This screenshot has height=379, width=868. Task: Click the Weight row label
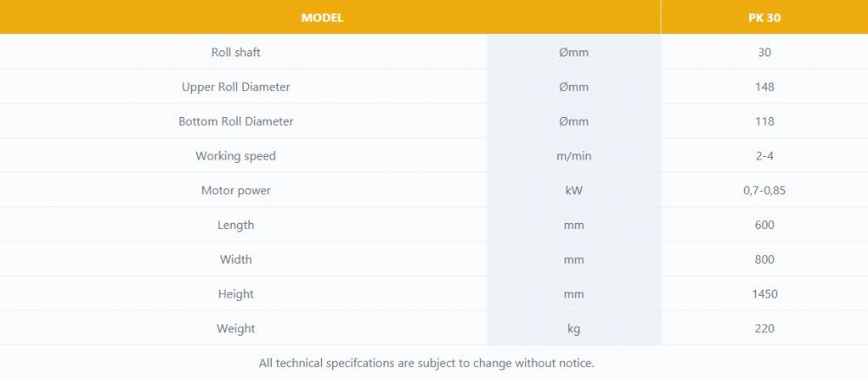[236, 329]
